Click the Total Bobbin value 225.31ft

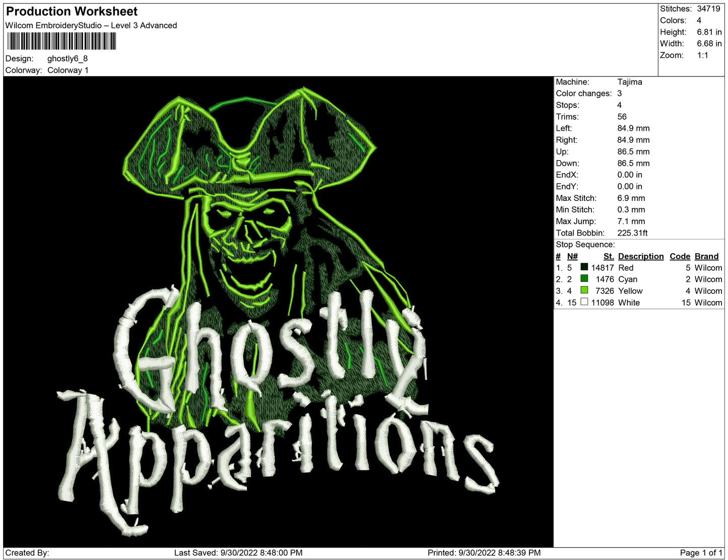tap(632, 233)
